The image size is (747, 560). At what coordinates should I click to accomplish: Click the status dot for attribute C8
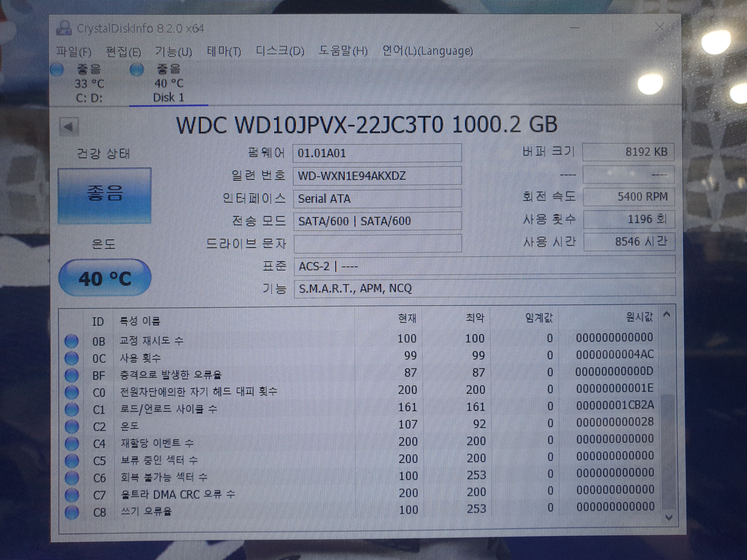(x=72, y=512)
